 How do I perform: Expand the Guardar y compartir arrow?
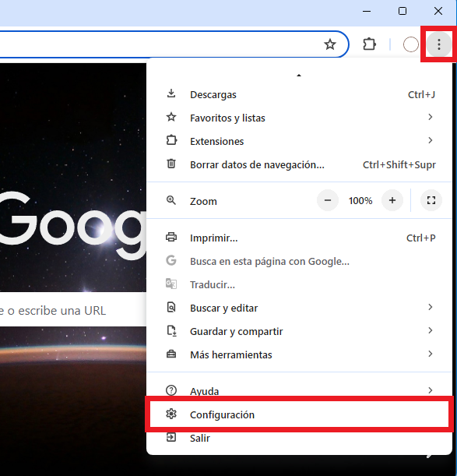coord(430,330)
